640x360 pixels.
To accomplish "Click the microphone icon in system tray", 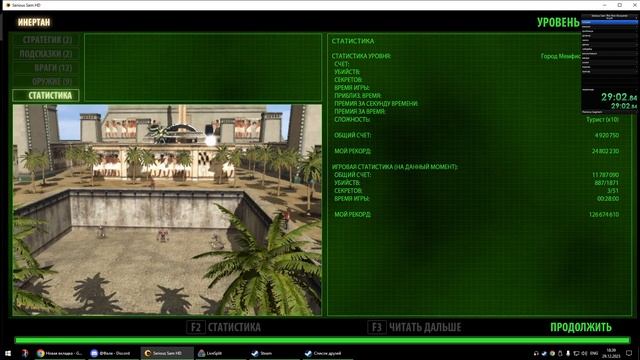I will [x=568, y=353].
